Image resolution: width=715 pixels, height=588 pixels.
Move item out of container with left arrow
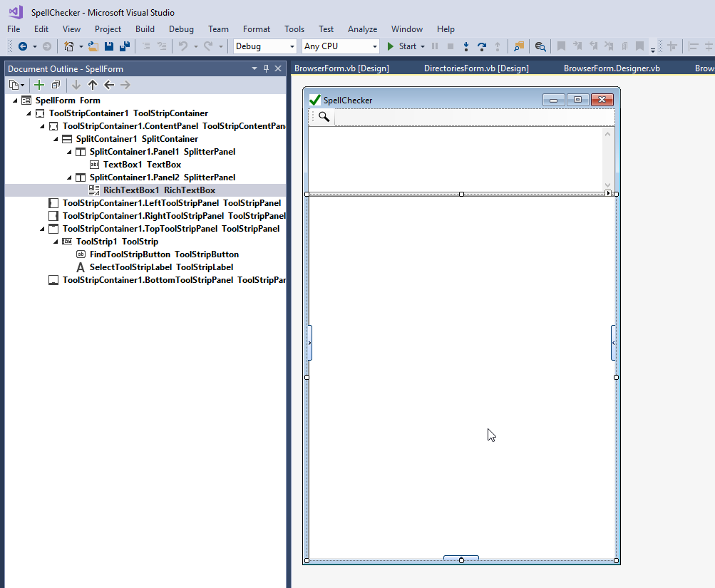pos(109,85)
